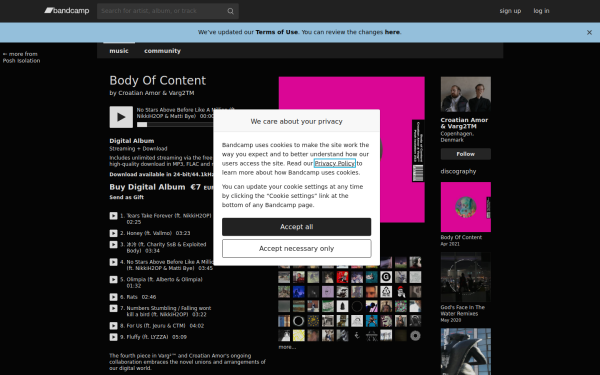
Task: Open the log in link
Action: (541, 11)
